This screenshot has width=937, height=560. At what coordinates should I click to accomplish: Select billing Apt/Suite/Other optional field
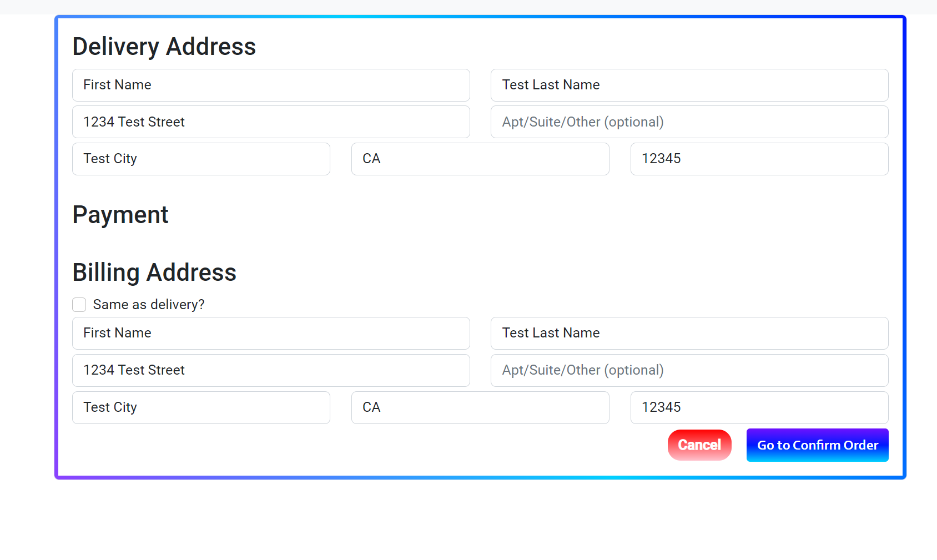click(689, 370)
